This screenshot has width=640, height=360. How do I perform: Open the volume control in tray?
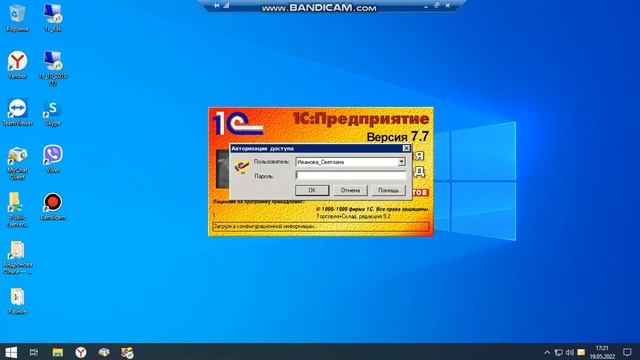(570, 352)
